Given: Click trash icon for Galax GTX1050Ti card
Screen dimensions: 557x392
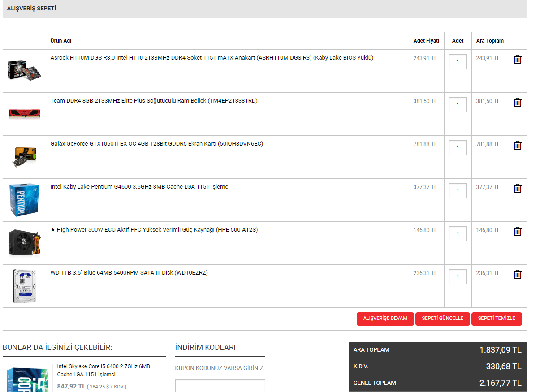Looking at the screenshot, I should point(517,146).
